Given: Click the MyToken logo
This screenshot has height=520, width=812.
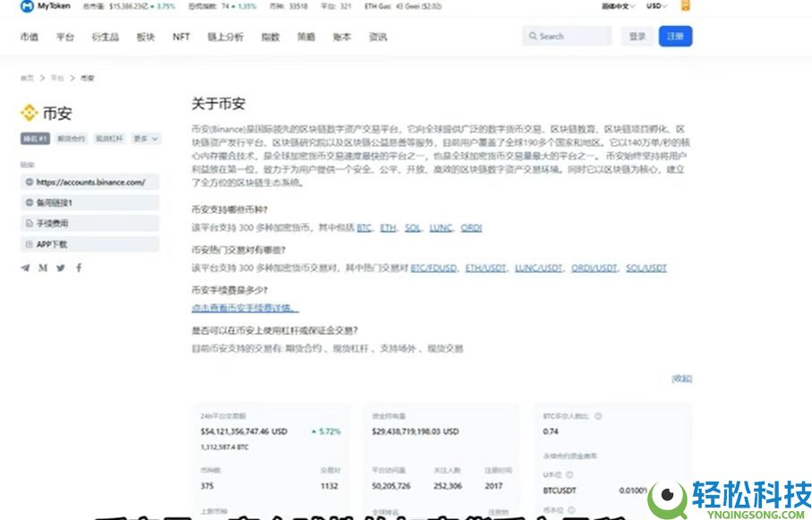Looking at the screenshot, I should click(x=45, y=6).
